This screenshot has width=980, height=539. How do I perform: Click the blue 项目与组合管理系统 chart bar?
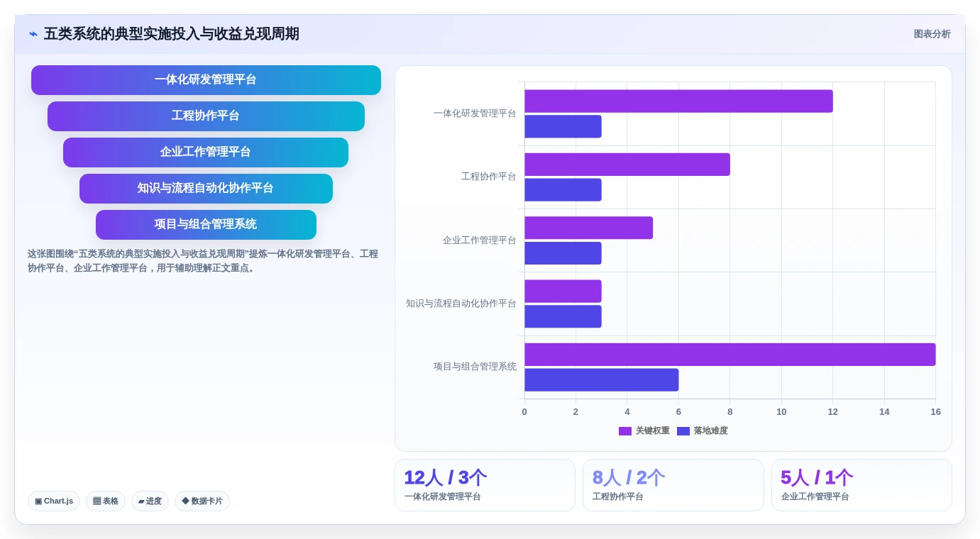[602, 380]
